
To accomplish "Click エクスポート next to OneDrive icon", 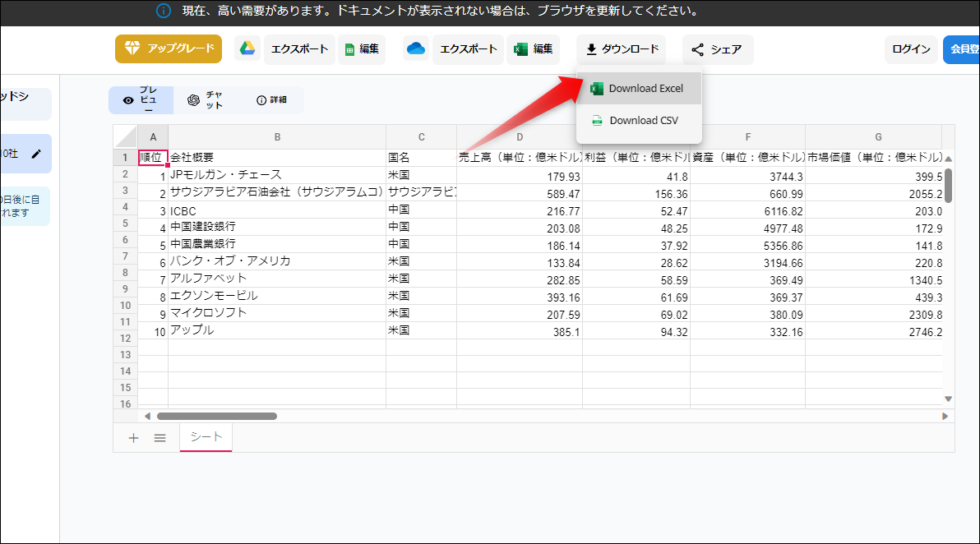I will point(468,49).
